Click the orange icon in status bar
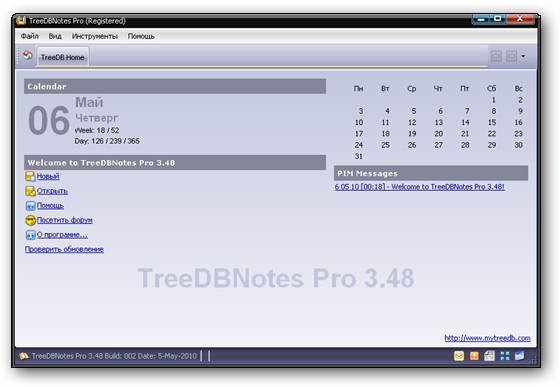This screenshot has width=560, height=387. click(474, 356)
